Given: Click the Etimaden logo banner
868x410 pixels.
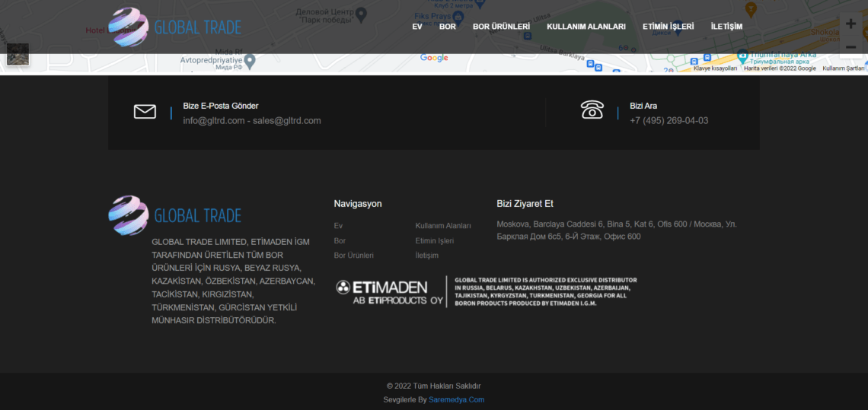Looking at the screenshot, I should [x=486, y=292].
